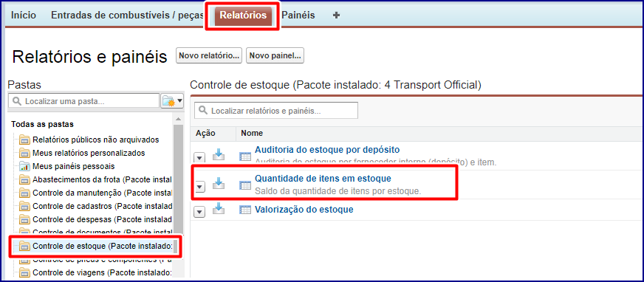Click folder icon of Abastecimentos da frota

click(25, 180)
